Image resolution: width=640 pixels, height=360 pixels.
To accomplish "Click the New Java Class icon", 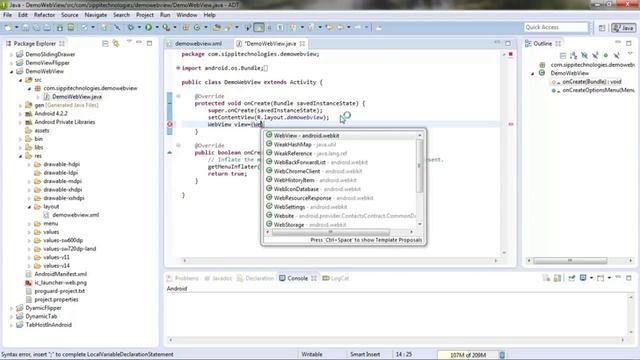I will click(197, 27).
